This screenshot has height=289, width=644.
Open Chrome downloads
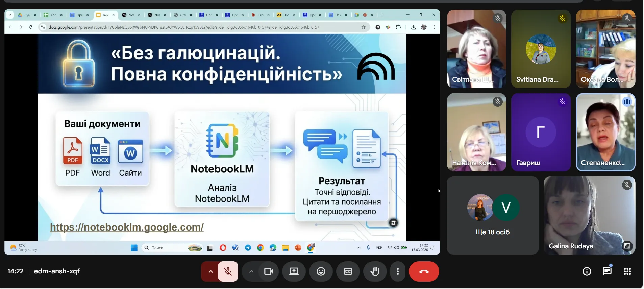(414, 27)
